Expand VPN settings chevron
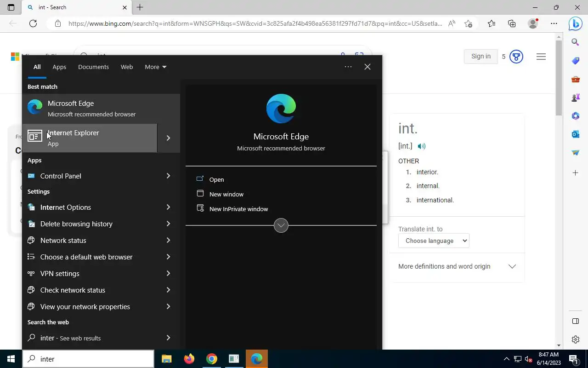Image resolution: width=588 pixels, height=368 pixels. (169, 273)
